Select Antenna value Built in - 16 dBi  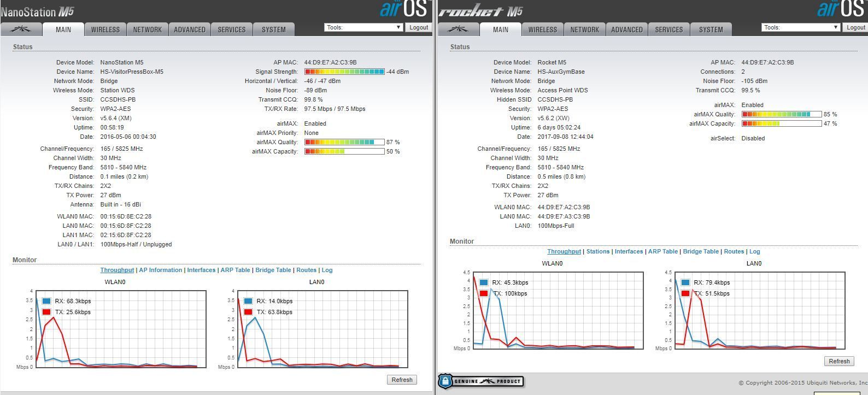(121, 204)
